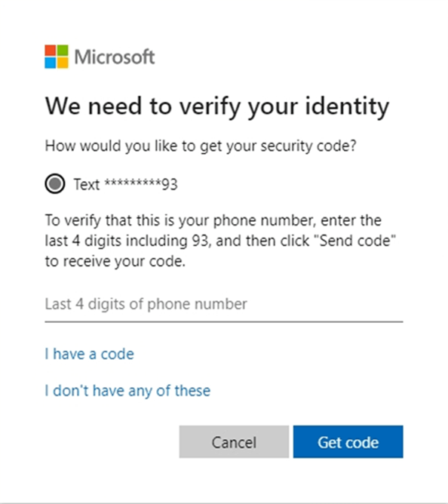This screenshot has height=504, width=448.
Task: Select the Text *********93 radio button
Action: pyautogui.click(x=55, y=184)
